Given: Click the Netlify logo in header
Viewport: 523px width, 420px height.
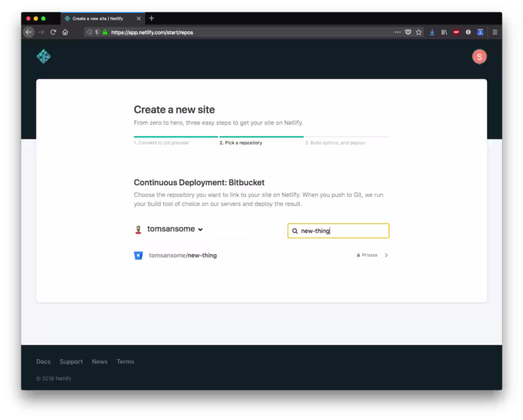Looking at the screenshot, I should point(44,56).
